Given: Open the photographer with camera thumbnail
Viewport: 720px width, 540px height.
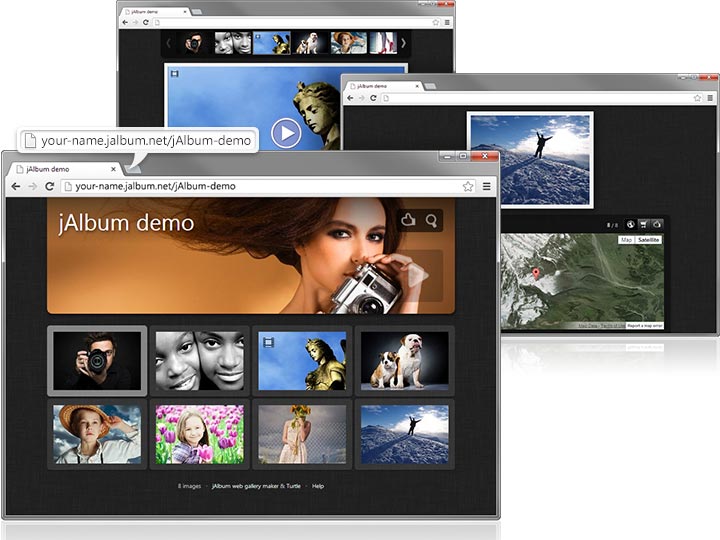Looking at the screenshot, I should point(97,361).
